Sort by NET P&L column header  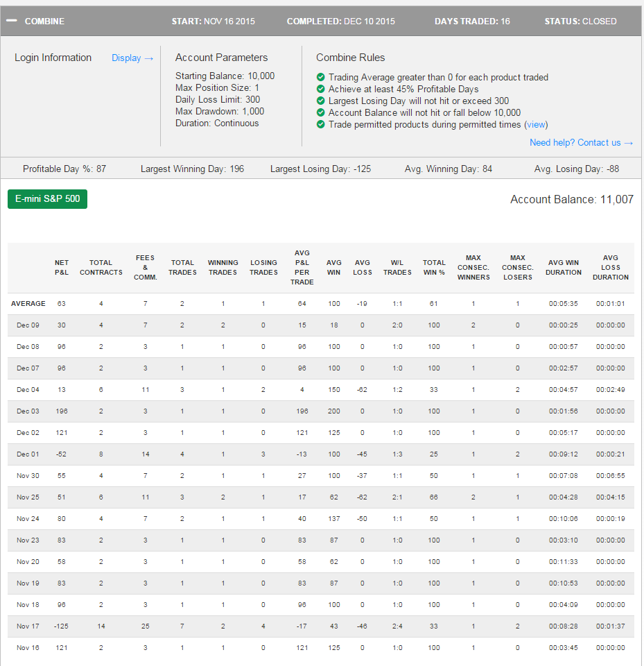(x=62, y=268)
